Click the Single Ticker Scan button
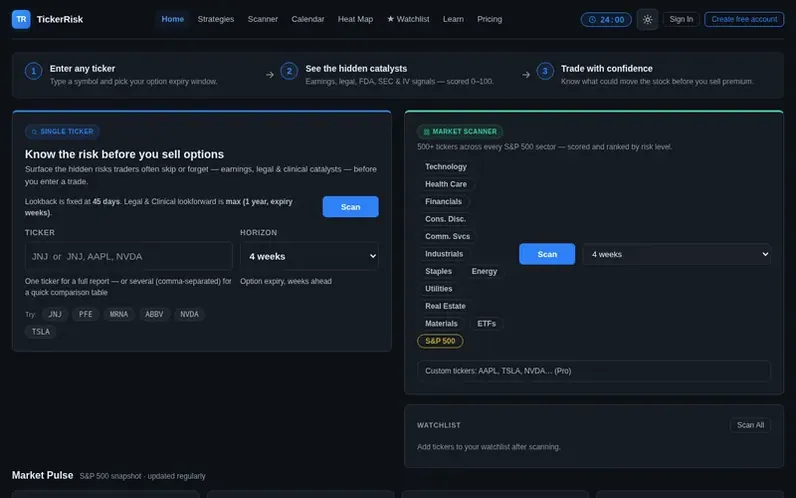The height and width of the screenshot is (498, 796). click(350, 207)
